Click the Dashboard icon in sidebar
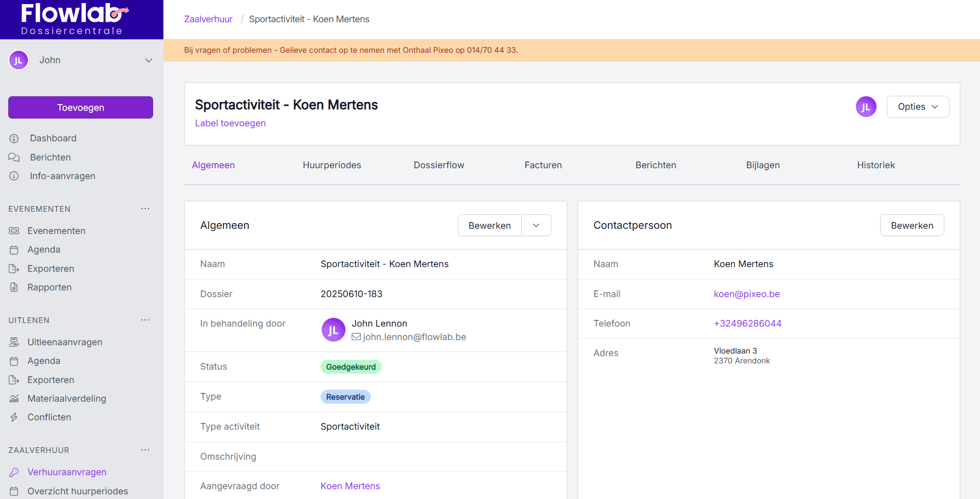The image size is (980, 499). (x=14, y=138)
